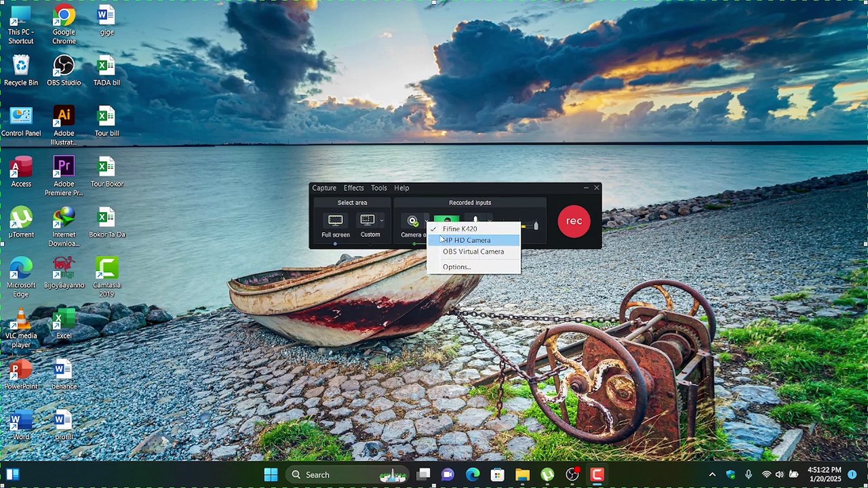Open taskbar clock showing 4:51:22 PM

point(825,474)
